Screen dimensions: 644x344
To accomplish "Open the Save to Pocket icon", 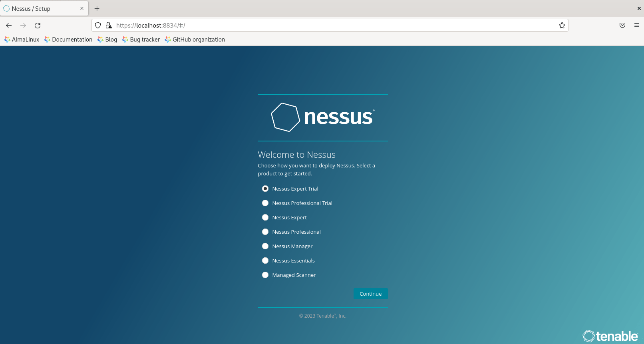I will click(x=622, y=26).
